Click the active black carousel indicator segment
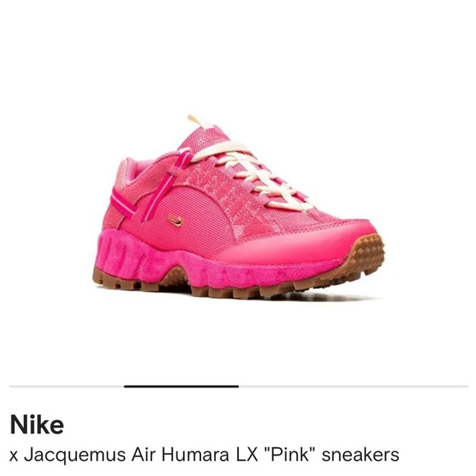The width and height of the screenshot is (476, 476). (181, 387)
